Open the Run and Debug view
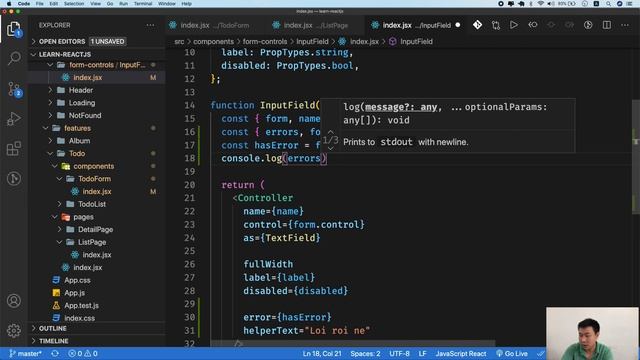Screen dimensions: 640x360 [14, 118]
